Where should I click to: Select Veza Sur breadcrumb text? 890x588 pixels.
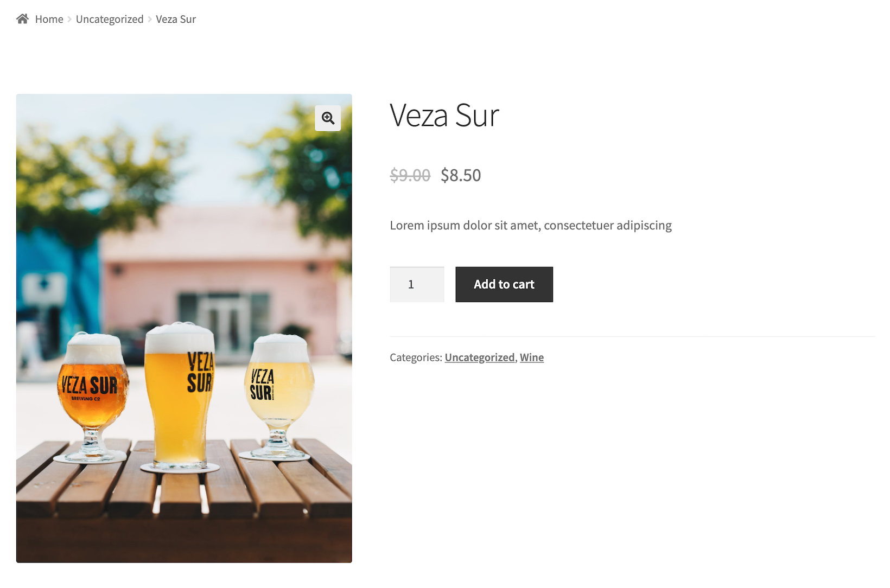point(176,20)
